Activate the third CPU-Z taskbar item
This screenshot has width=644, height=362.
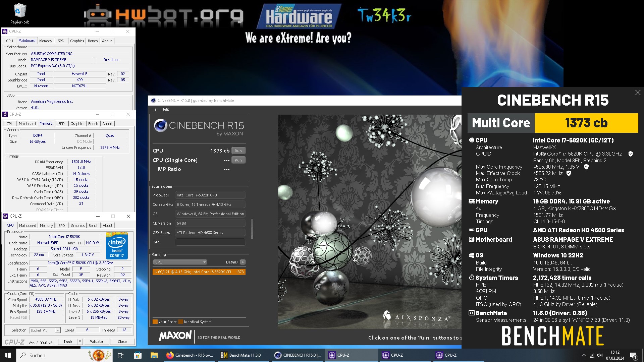click(459, 355)
